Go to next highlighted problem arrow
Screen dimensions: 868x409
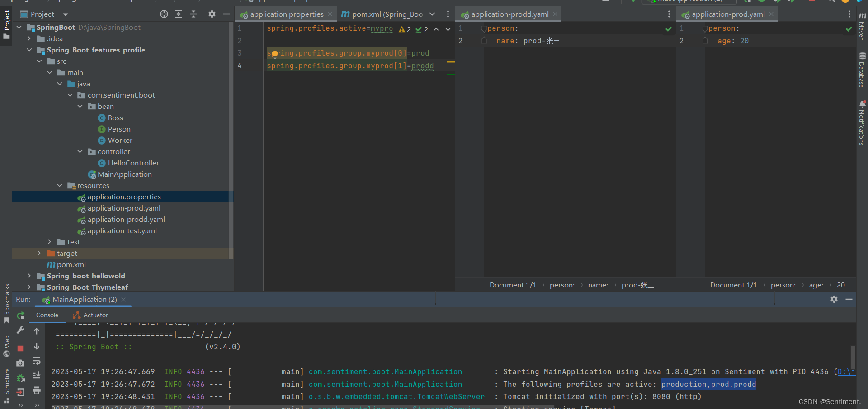click(x=448, y=29)
